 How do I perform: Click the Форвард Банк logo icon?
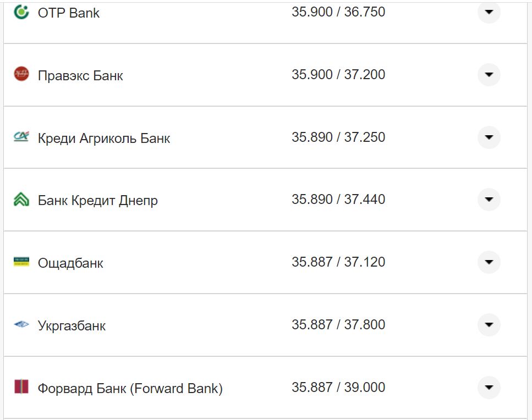click(x=21, y=387)
